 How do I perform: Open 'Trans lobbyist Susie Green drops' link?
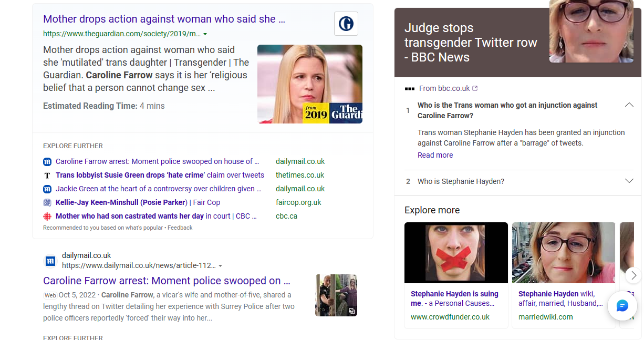click(x=160, y=175)
